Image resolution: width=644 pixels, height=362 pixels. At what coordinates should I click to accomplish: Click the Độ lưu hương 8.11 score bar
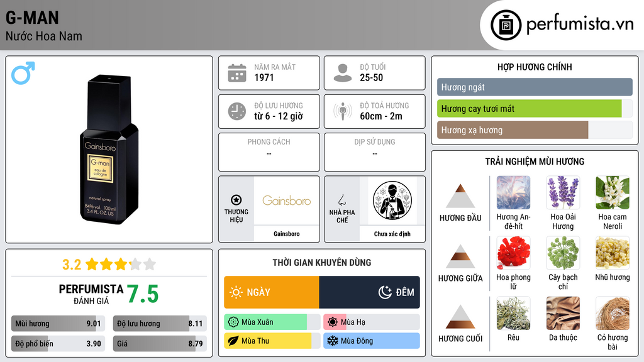(x=160, y=324)
